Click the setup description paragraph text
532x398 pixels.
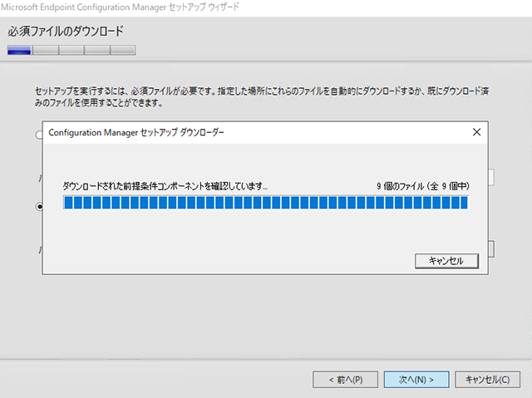(x=262, y=96)
